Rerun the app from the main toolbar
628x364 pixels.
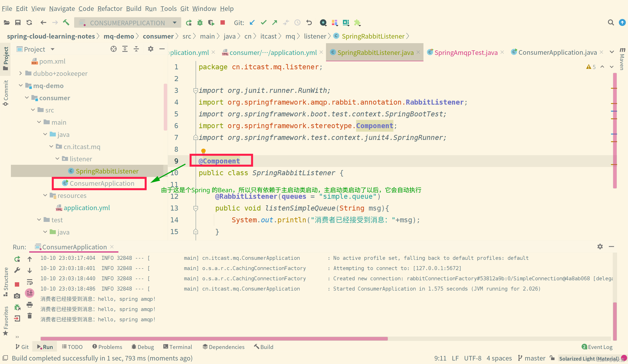pos(189,23)
